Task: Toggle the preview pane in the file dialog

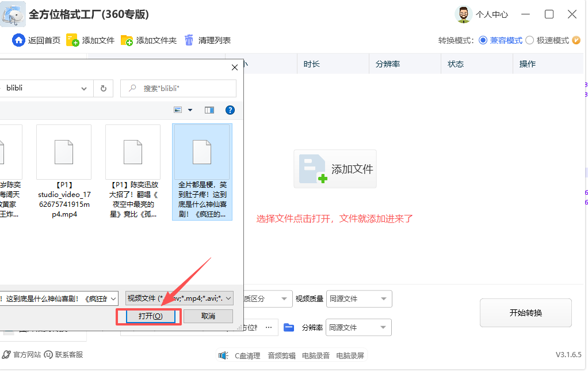Action: 209,109
